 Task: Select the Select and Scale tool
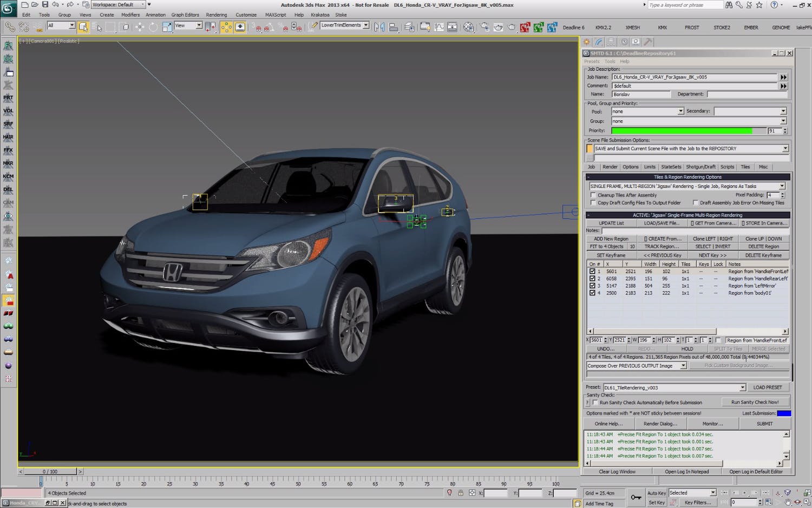(x=167, y=27)
